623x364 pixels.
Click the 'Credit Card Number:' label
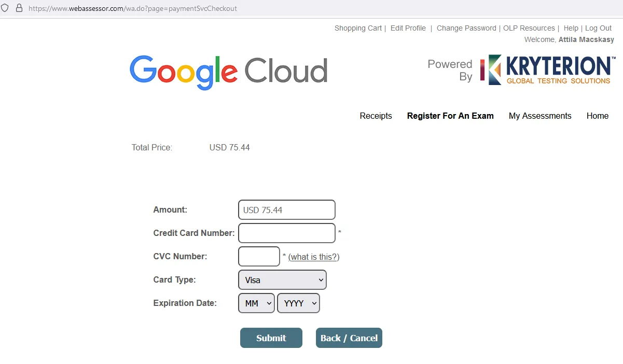[194, 233]
